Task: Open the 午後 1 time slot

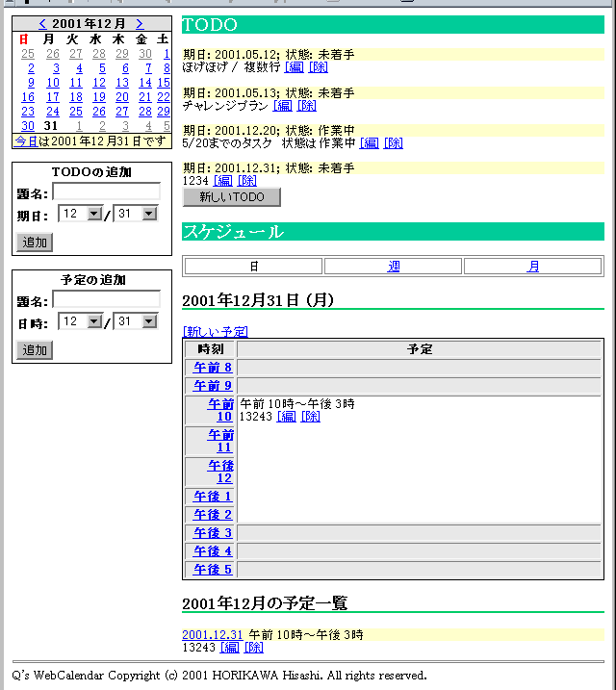Action: tap(213, 497)
